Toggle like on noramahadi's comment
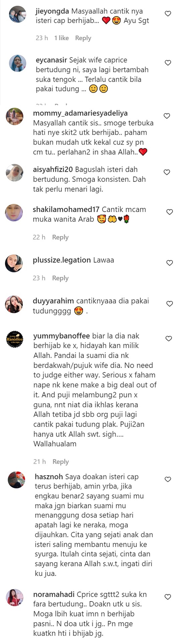This screenshot has height=644, width=176. pyautogui.click(x=168, y=597)
